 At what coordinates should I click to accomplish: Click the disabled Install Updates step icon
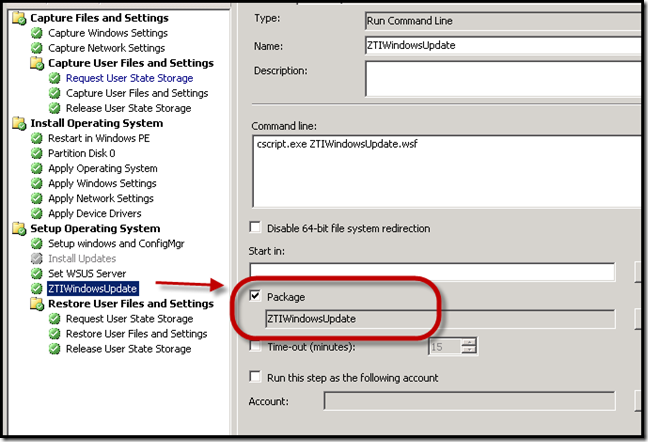37,259
